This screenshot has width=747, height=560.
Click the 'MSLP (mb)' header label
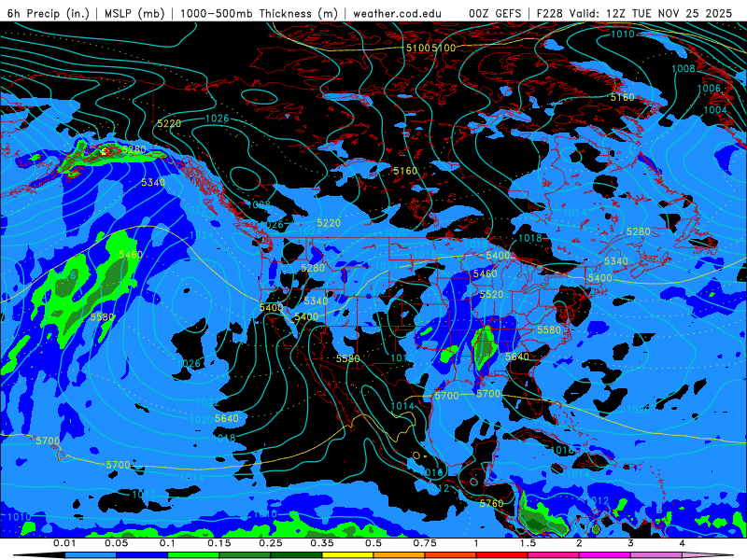(134, 13)
